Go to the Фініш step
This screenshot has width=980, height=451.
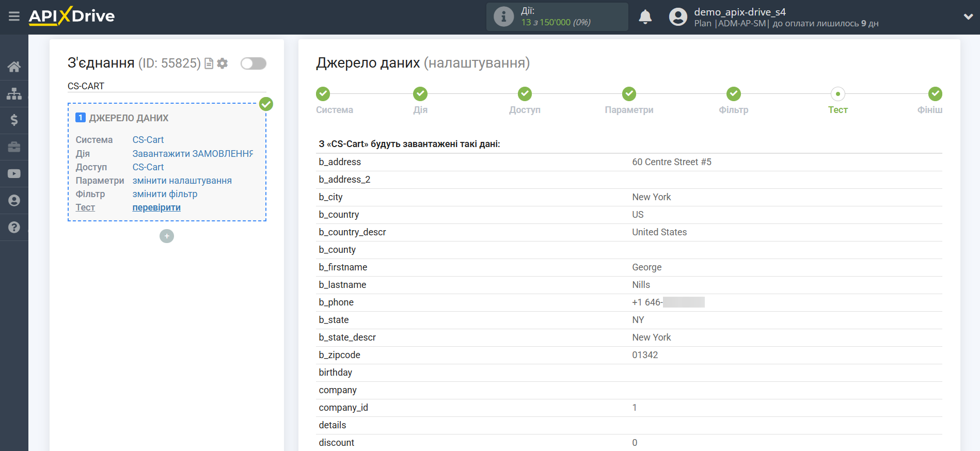(930, 110)
